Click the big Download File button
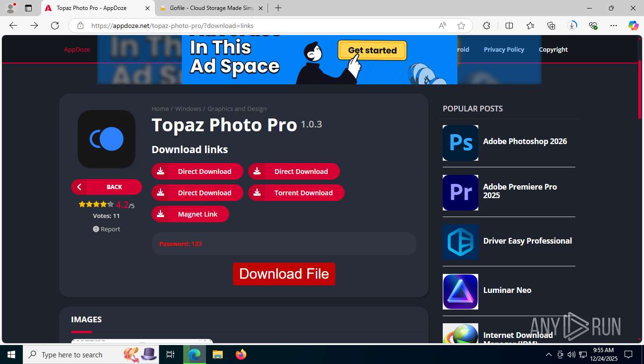The width and height of the screenshot is (644, 364). coord(284,274)
